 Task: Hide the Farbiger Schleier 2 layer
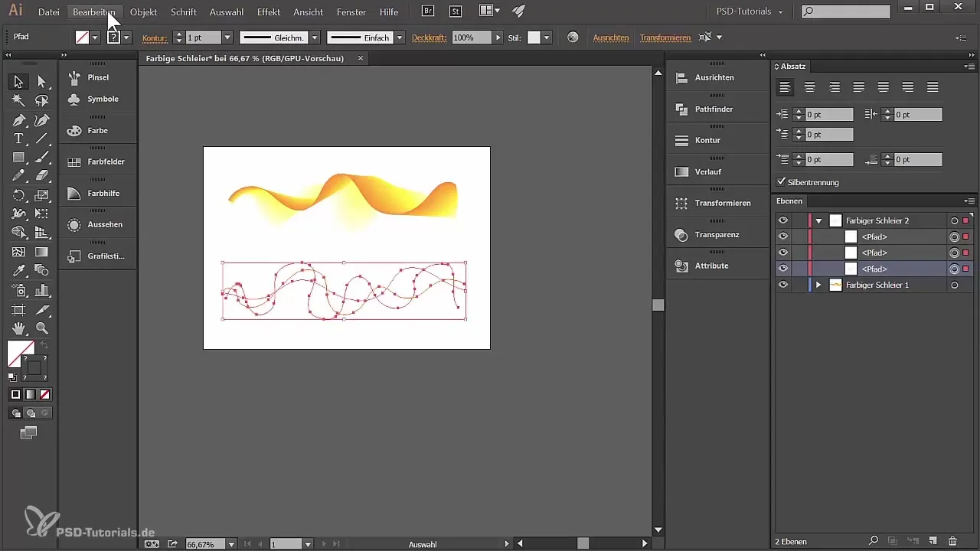tap(782, 220)
